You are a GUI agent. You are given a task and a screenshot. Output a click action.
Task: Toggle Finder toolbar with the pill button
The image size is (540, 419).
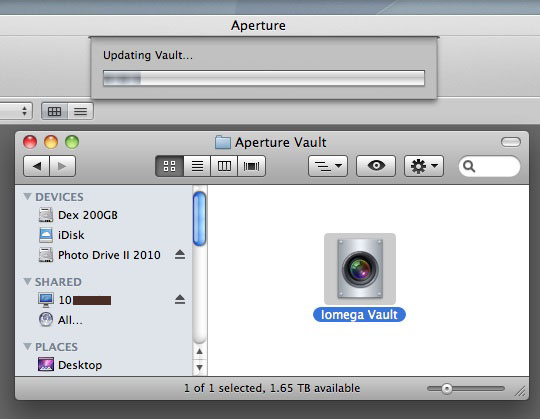pyautogui.click(x=511, y=142)
